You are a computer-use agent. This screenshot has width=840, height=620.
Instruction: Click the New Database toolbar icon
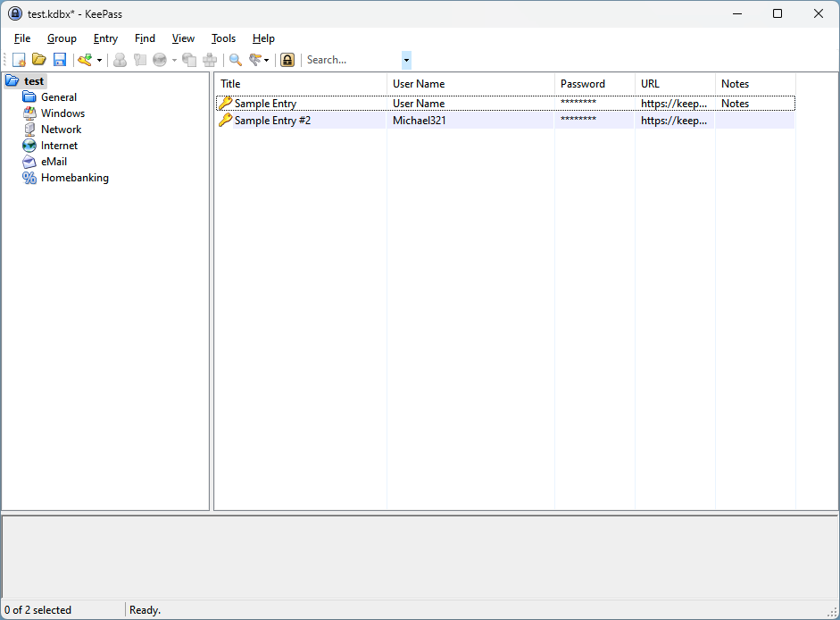[19, 60]
